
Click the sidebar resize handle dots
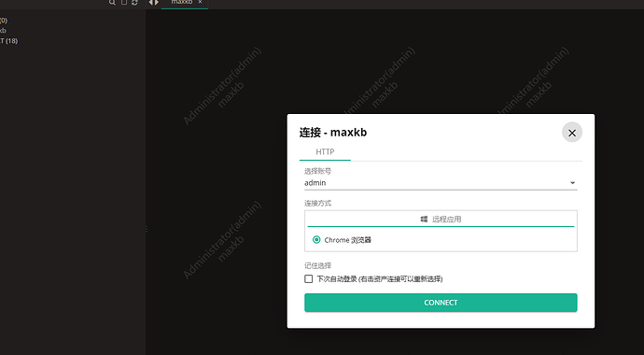pyautogui.click(x=147, y=229)
